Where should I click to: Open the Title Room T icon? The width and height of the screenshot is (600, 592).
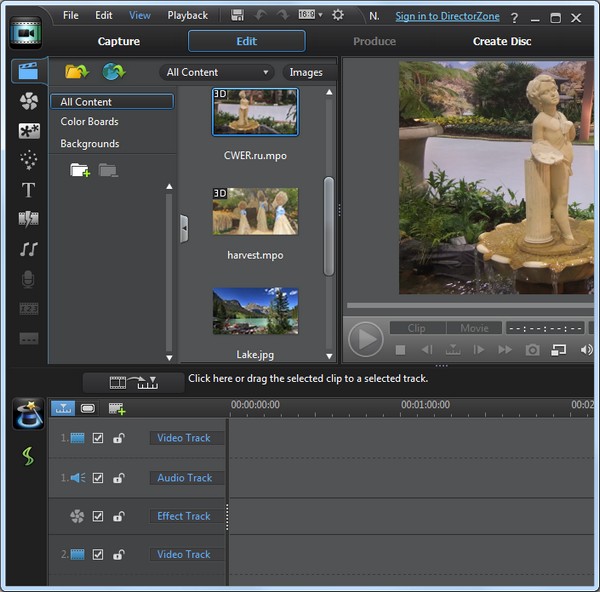28,190
